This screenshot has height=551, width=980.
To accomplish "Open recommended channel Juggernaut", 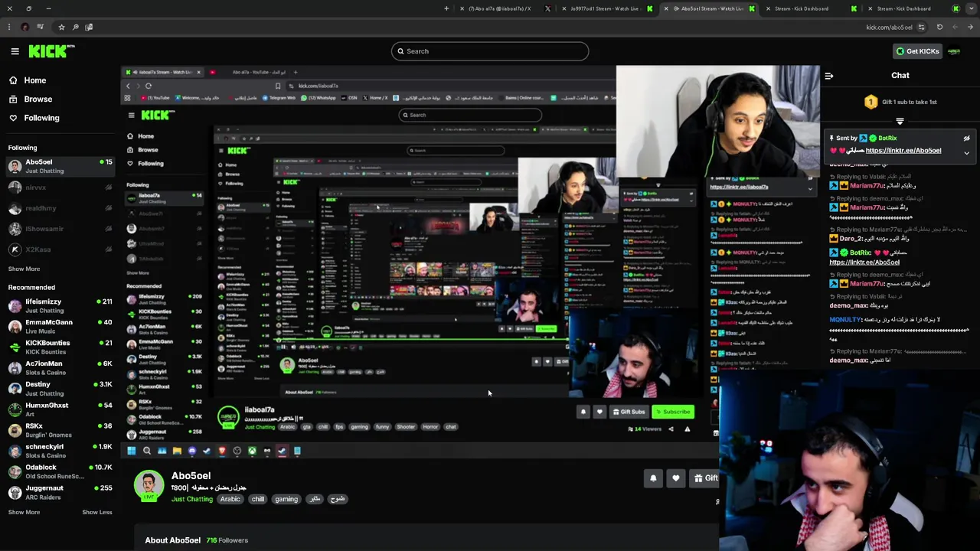I will click(60, 491).
